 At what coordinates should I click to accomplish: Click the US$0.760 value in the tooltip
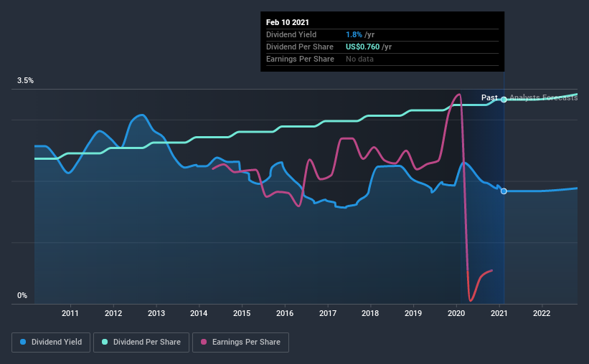tap(363, 47)
